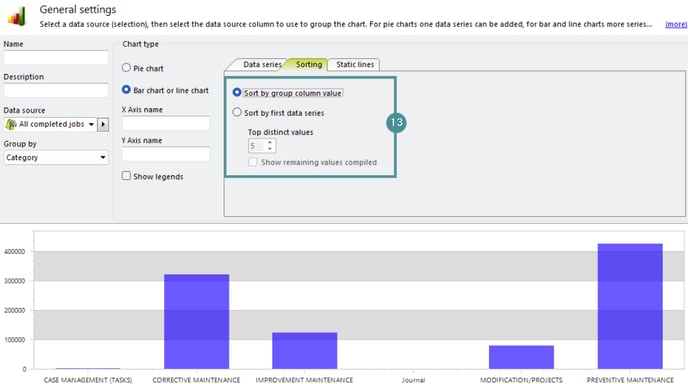Click the 100000 y-axis value
Viewport: 688px width, 384px height.
tap(14, 340)
